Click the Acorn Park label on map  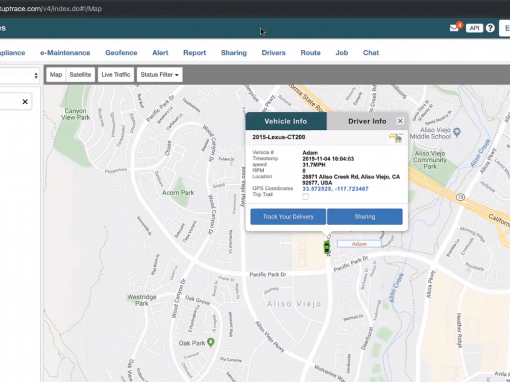(178, 193)
